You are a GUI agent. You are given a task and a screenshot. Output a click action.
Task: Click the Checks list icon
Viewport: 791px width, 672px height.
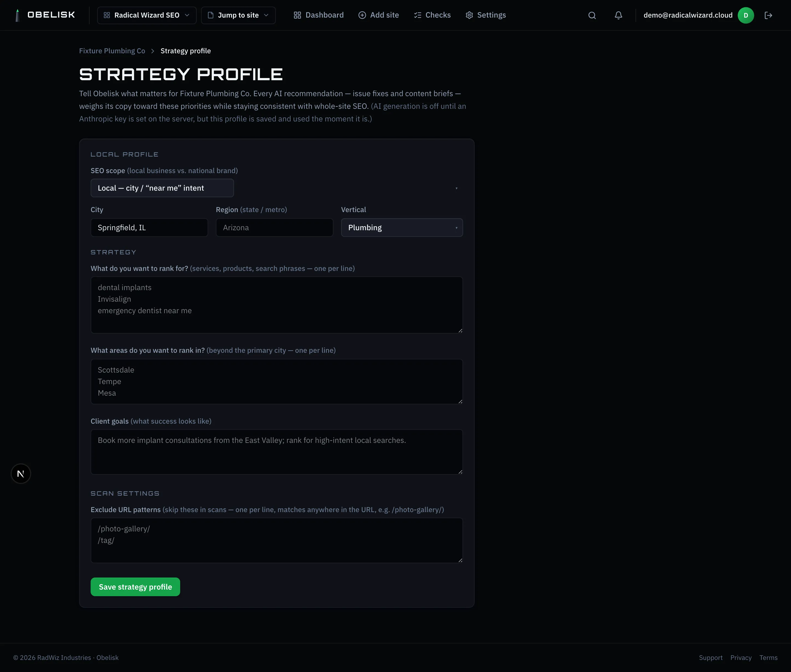coord(417,15)
